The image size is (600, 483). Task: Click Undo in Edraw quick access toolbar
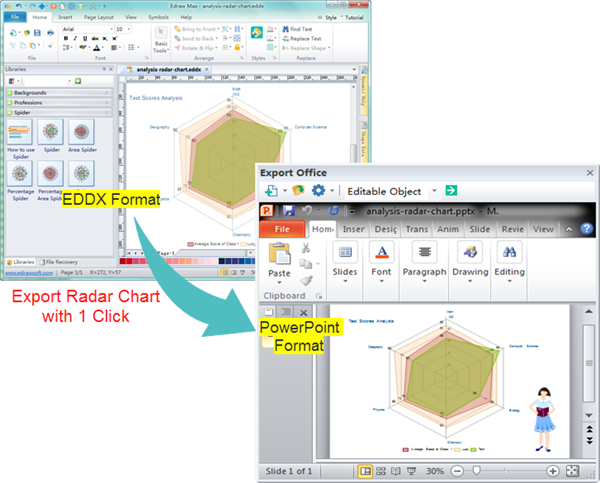coord(18,6)
